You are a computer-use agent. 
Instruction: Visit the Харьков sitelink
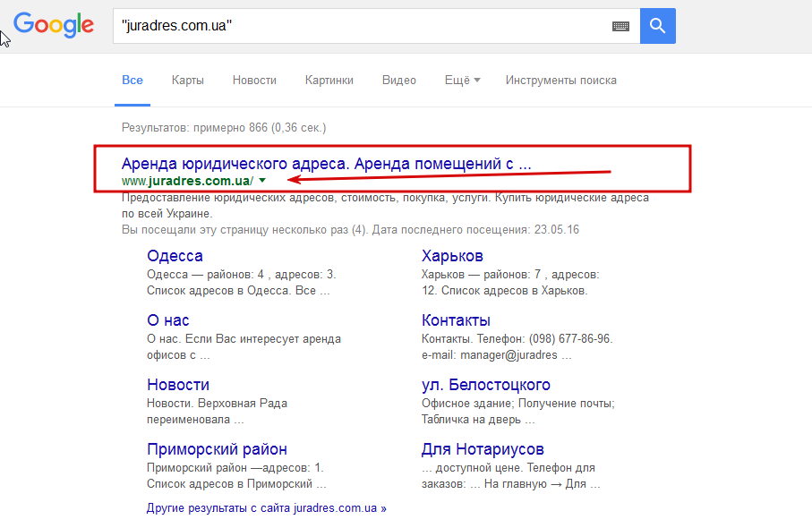click(452, 257)
